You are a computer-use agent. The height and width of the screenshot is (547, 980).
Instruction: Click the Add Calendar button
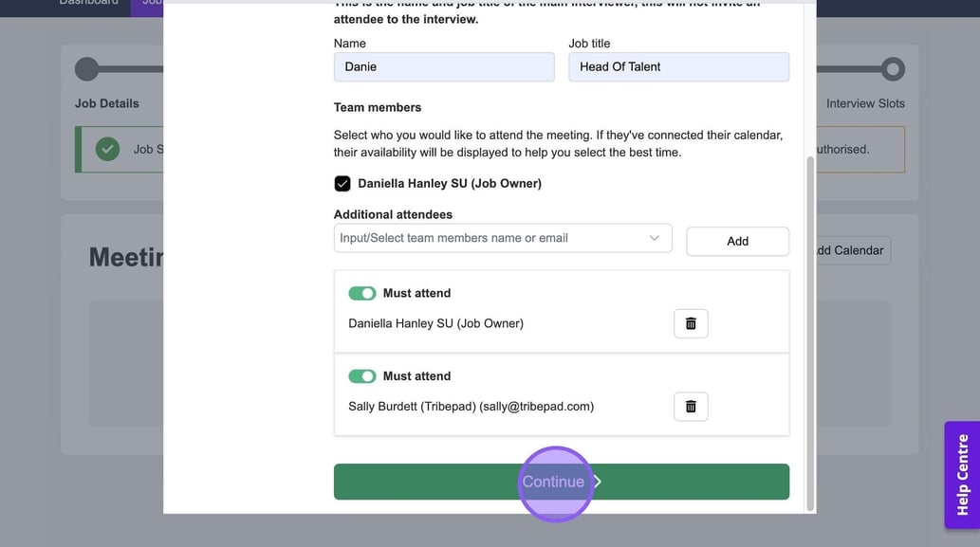pyautogui.click(x=850, y=250)
